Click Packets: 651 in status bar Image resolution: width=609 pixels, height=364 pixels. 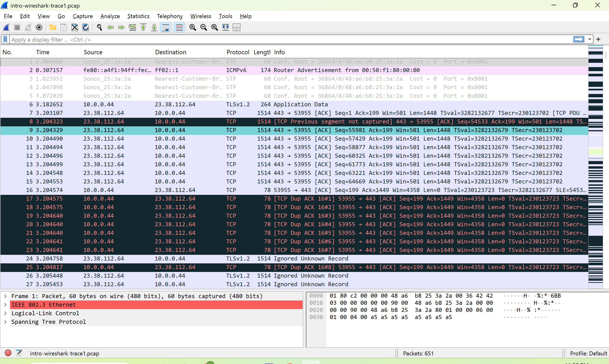tap(418, 353)
